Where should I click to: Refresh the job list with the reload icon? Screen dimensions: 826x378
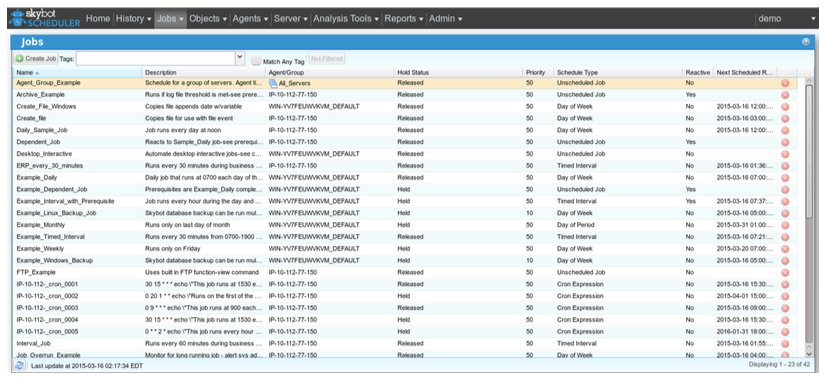click(x=19, y=365)
